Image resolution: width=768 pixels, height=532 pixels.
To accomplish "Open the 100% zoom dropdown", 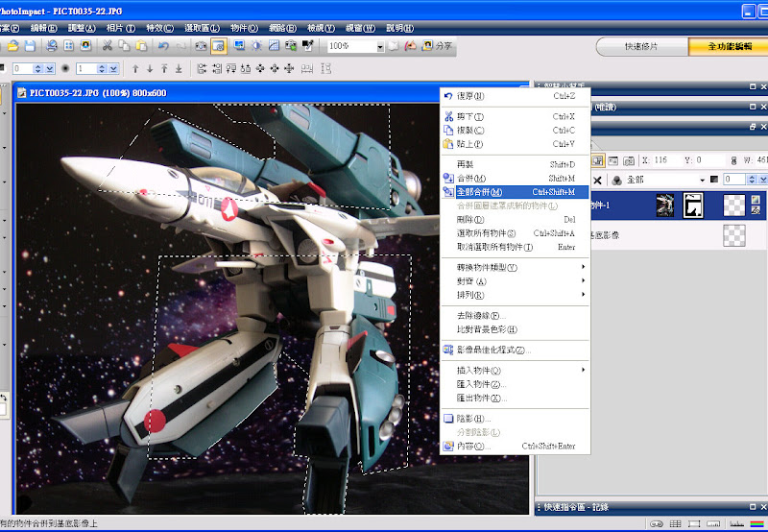I will [x=380, y=46].
